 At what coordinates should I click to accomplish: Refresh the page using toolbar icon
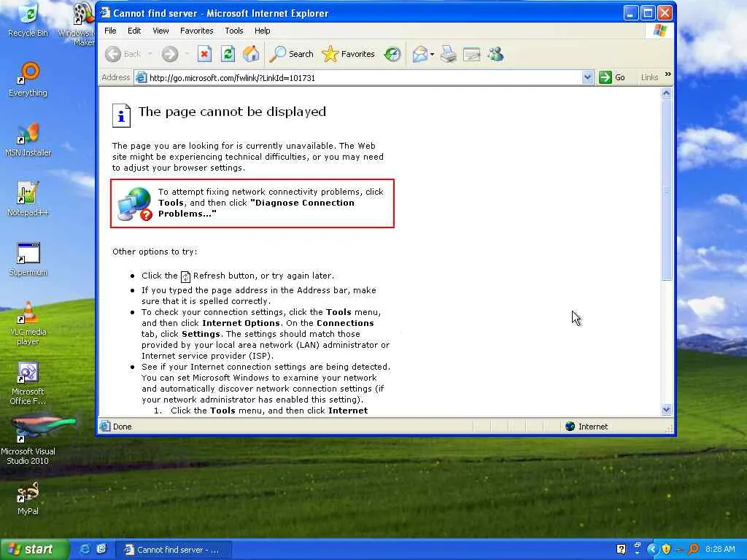pos(228,54)
